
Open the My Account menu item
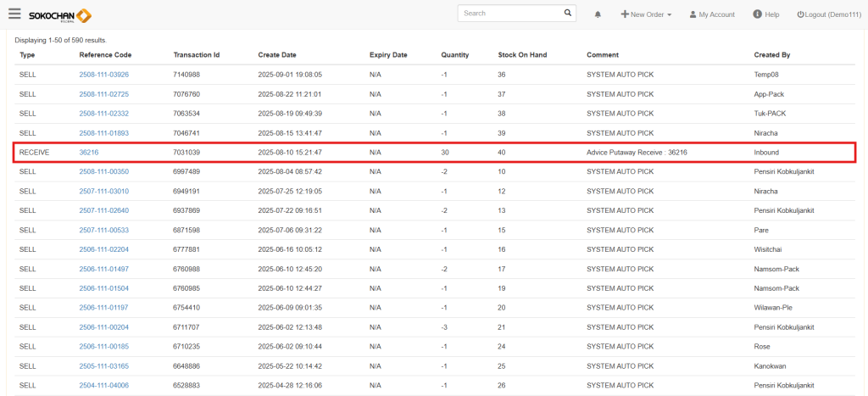716,14
